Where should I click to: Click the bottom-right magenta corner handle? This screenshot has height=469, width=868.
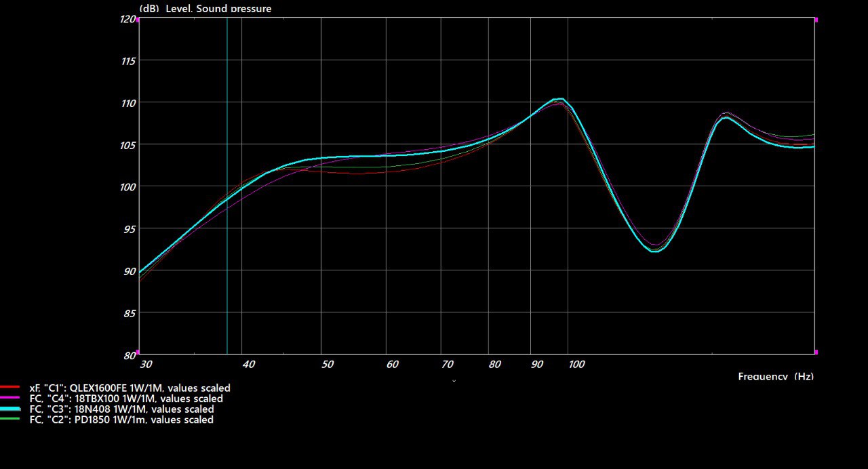(x=815, y=352)
